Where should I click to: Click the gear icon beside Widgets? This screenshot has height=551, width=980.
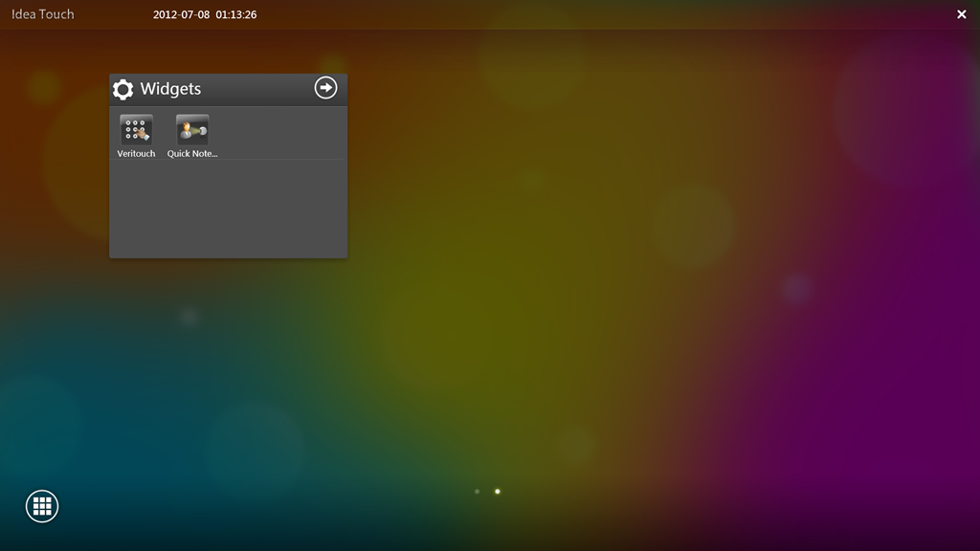pyautogui.click(x=122, y=89)
